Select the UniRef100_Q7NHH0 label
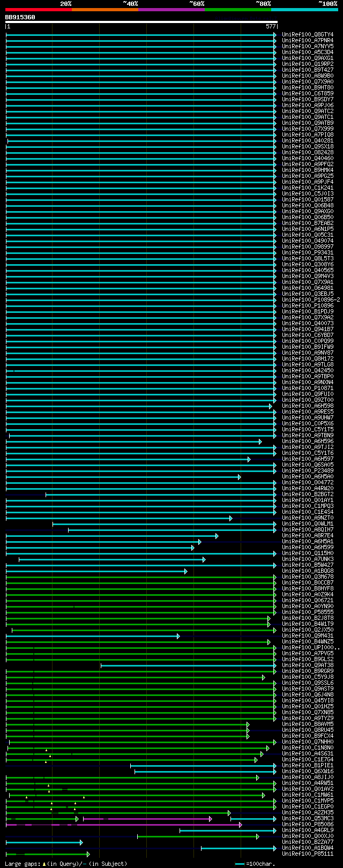Viewport: 343px width, 868px height. pyautogui.click(x=308, y=742)
